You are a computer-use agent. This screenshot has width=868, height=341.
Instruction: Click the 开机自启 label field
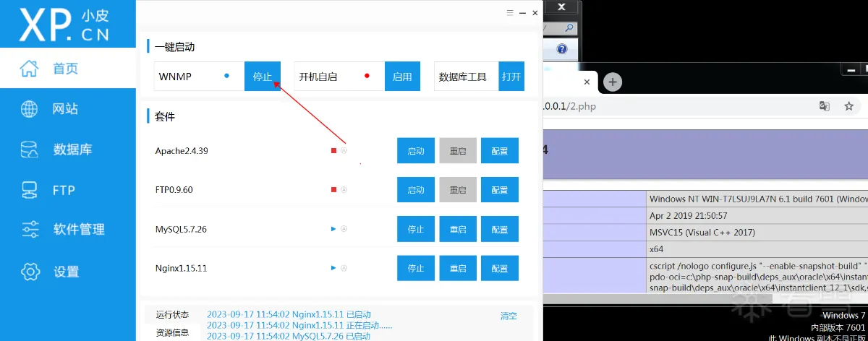click(x=339, y=77)
